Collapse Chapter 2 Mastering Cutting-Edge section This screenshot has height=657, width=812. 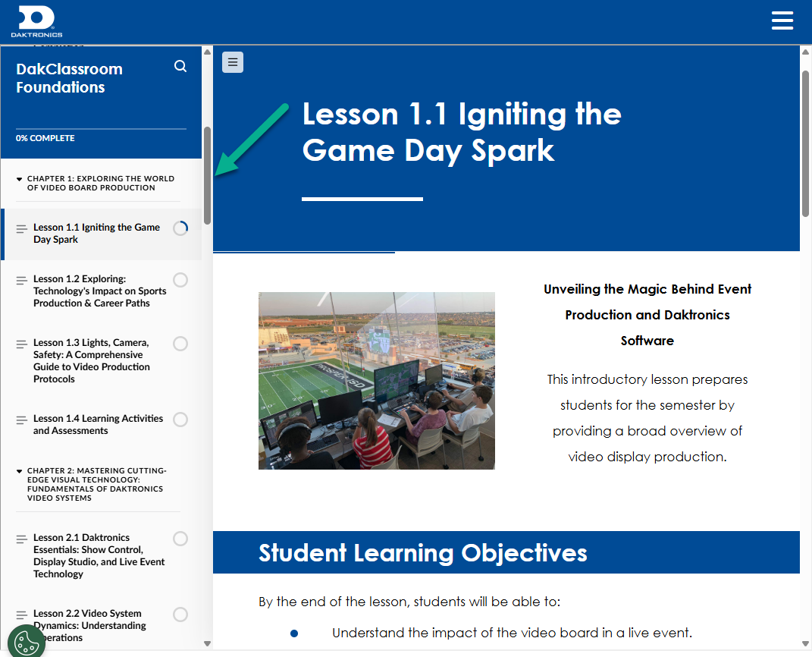point(20,471)
